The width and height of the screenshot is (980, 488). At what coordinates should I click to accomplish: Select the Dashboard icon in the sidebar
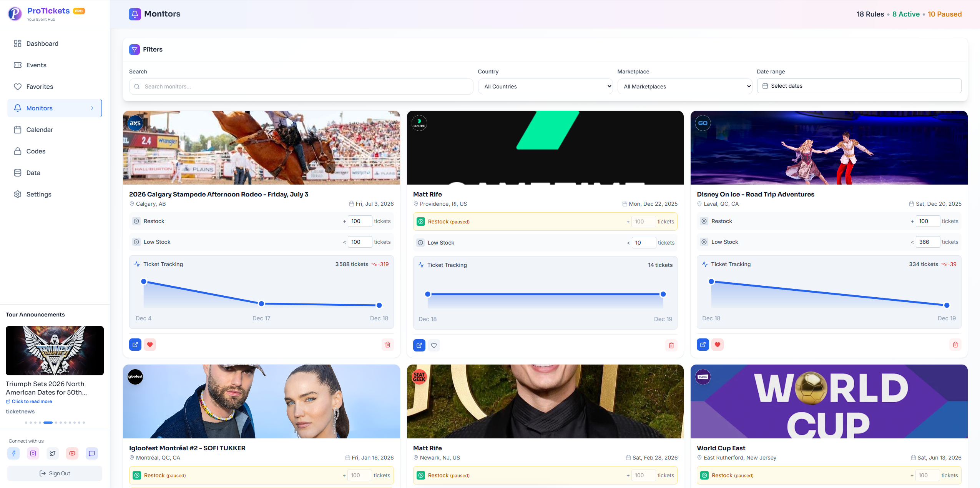[18, 43]
